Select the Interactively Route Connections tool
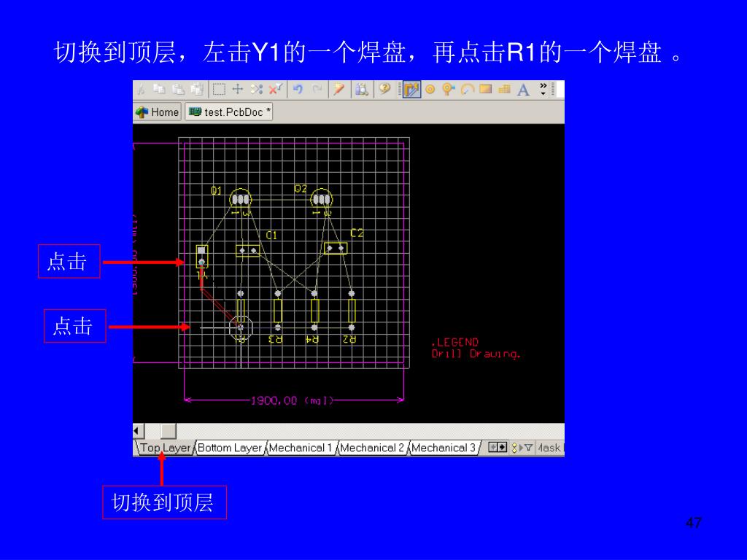747x560 pixels. (x=411, y=89)
